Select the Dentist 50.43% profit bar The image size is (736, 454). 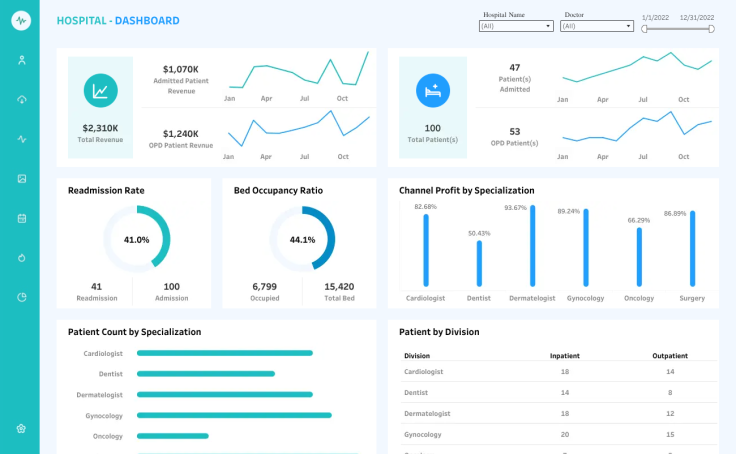tap(479, 263)
